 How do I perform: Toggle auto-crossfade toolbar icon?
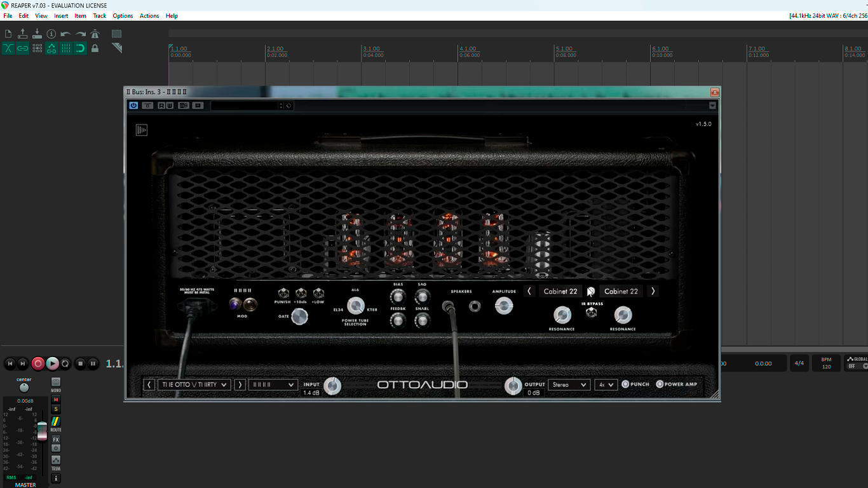click(x=8, y=48)
